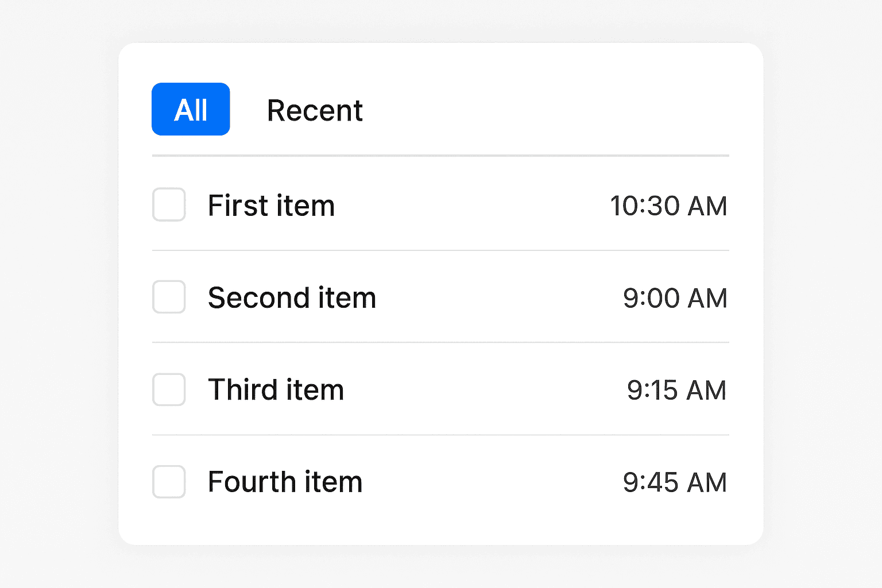Choose the Fourth item text
This screenshot has width=882, height=588.
tap(285, 482)
